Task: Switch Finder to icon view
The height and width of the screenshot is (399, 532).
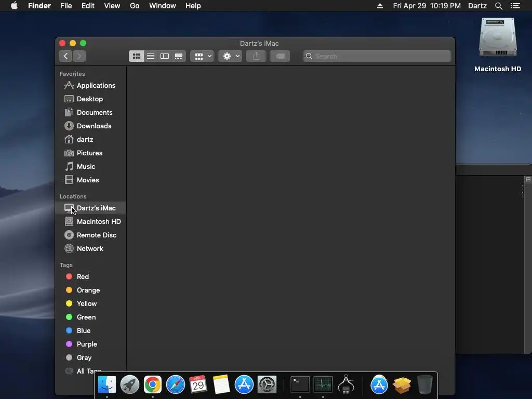Action: (x=137, y=56)
